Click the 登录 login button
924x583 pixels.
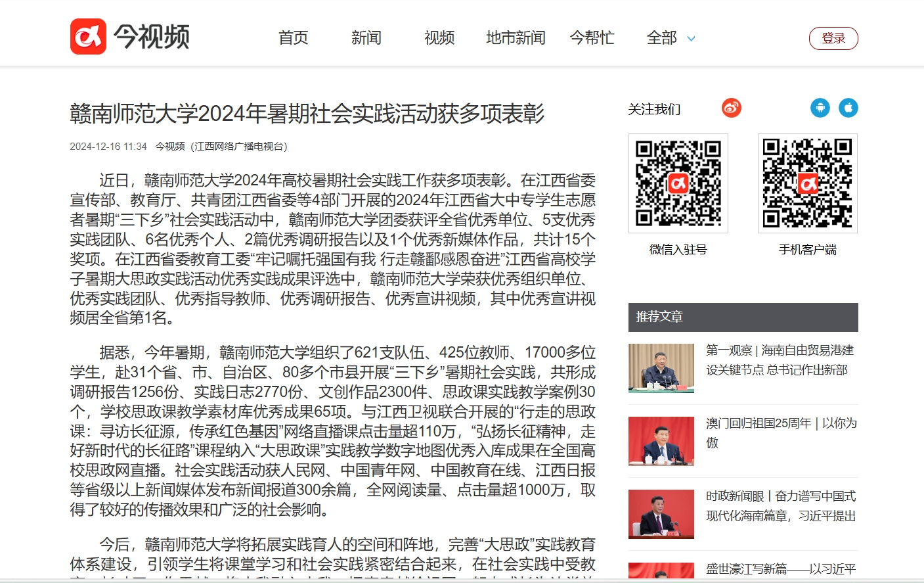pyautogui.click(x=833, y=38)
